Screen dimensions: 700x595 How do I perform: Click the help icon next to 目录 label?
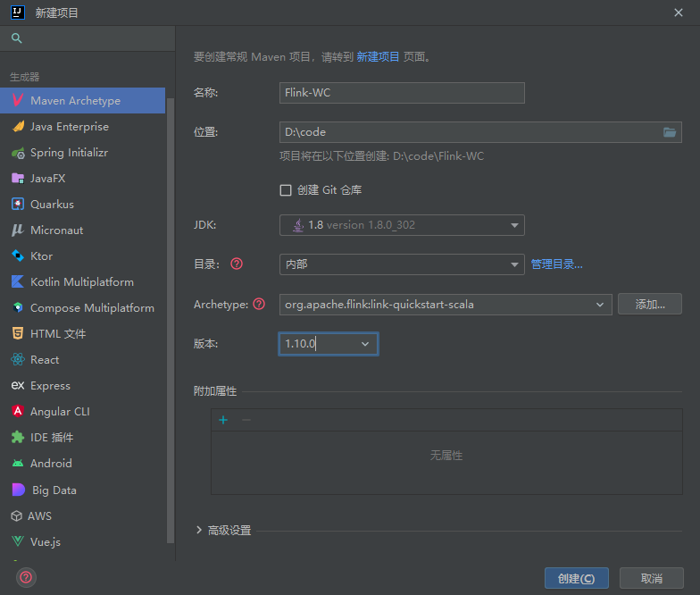point(237,264)
